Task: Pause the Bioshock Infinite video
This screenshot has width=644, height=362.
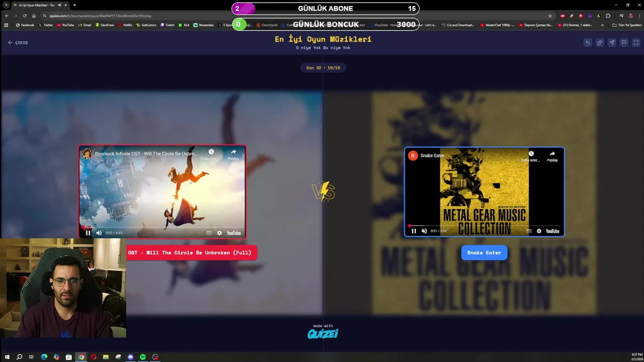Action: pyautogui.click(x=88, y=233)
